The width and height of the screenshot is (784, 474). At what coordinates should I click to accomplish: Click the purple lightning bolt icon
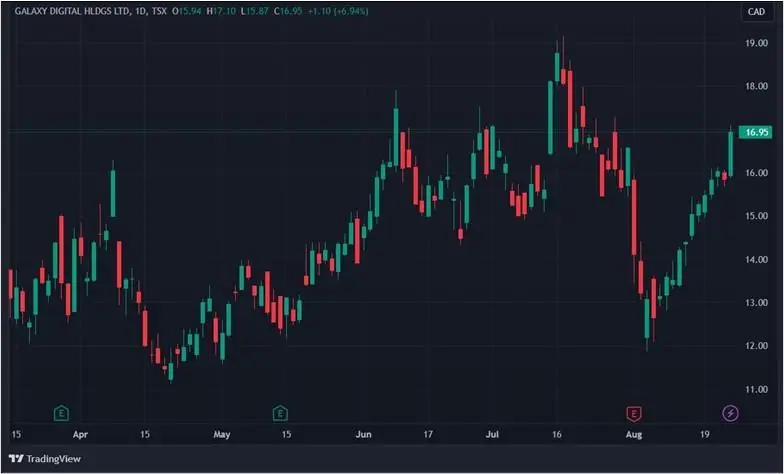(731, 412)
